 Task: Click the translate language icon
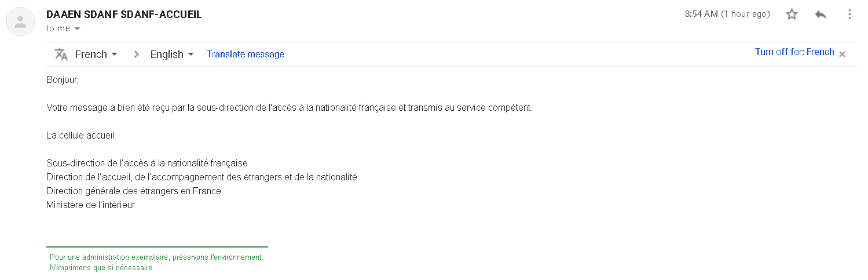coord(61,54)
